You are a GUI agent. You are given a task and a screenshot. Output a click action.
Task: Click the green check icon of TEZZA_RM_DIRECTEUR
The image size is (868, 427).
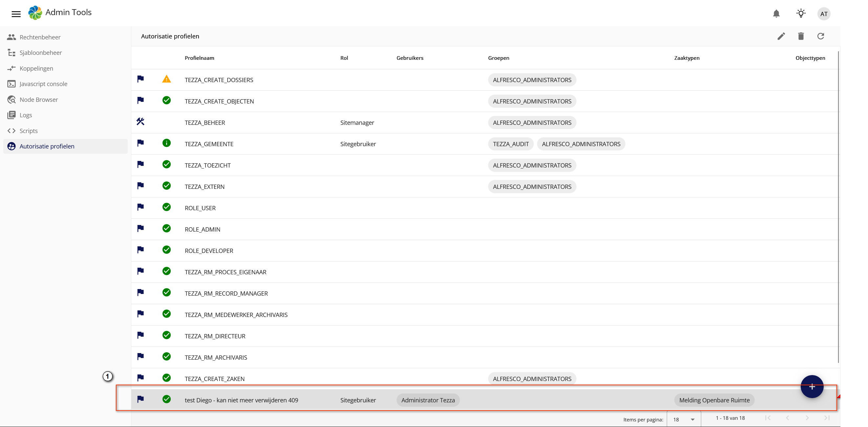pos(166,335)
